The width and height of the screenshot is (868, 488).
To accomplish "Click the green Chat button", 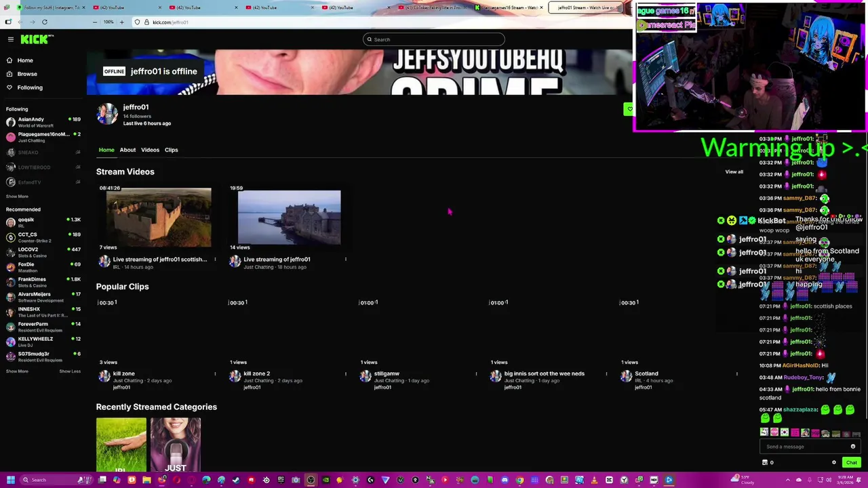I will tap(851, 462).
